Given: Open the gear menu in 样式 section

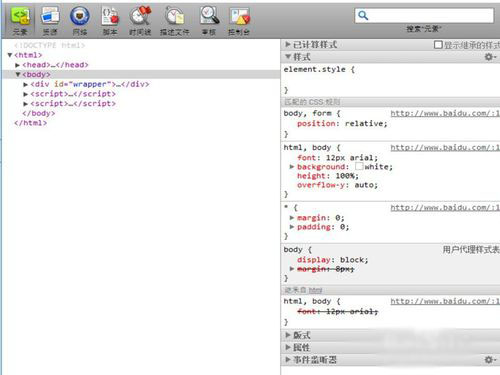Looking at the screenshot, I should pyautogui.click(x=490, y=57).
